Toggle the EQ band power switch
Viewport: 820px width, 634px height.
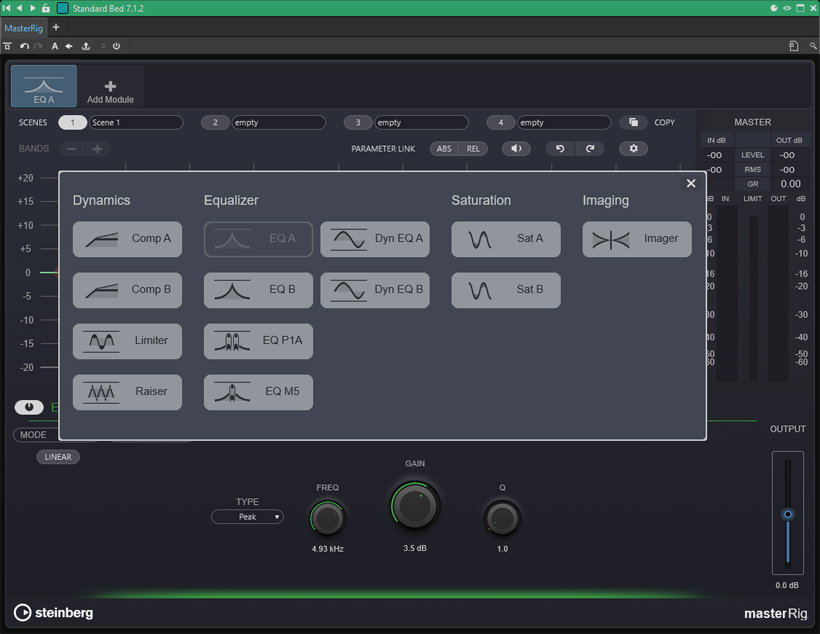point(29,407)
